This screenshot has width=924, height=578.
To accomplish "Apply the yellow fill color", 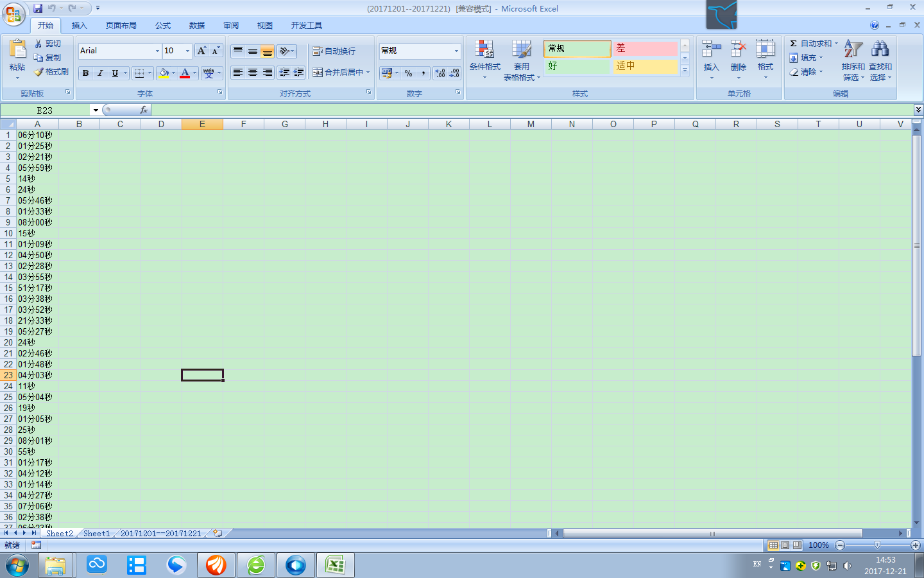I will tap(164, 73).
